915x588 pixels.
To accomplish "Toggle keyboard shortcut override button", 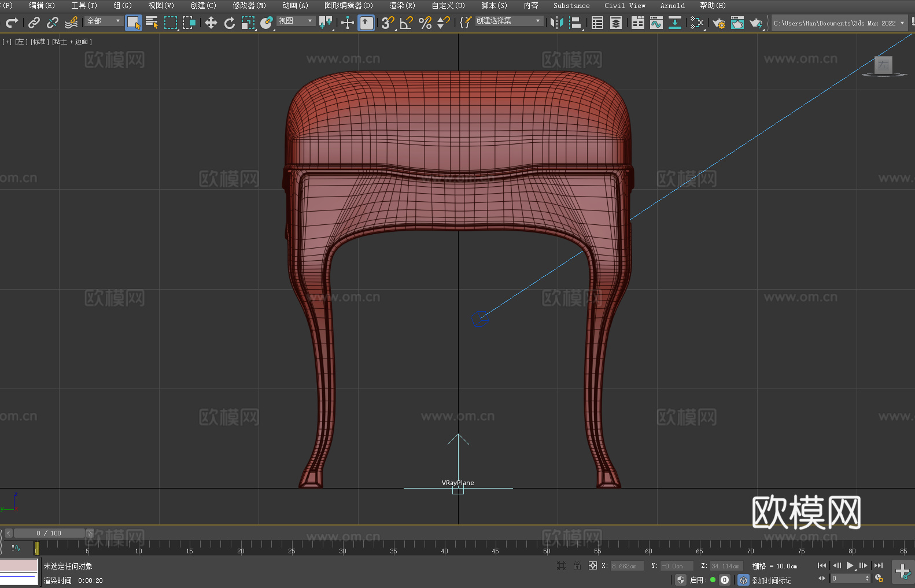I will point(366,23).
